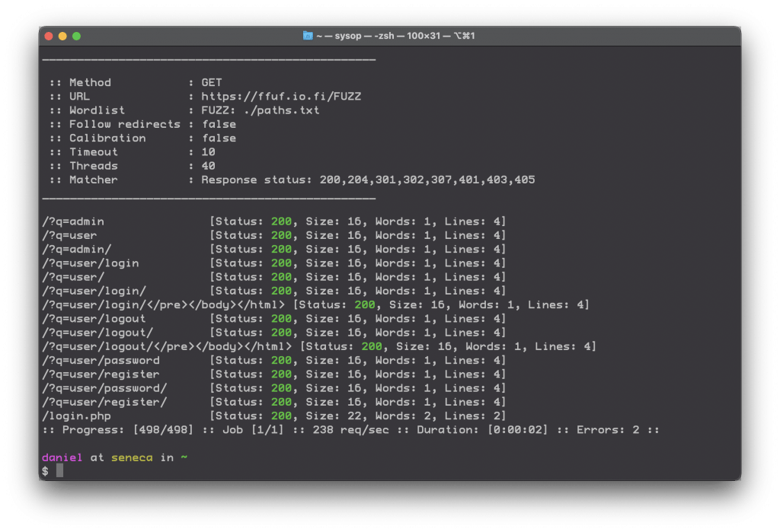Click the /?q=user/logout/</pre></body></html> path
This screenshot has width=780, height=532.
pyautogui.click(x=167, y=346)
